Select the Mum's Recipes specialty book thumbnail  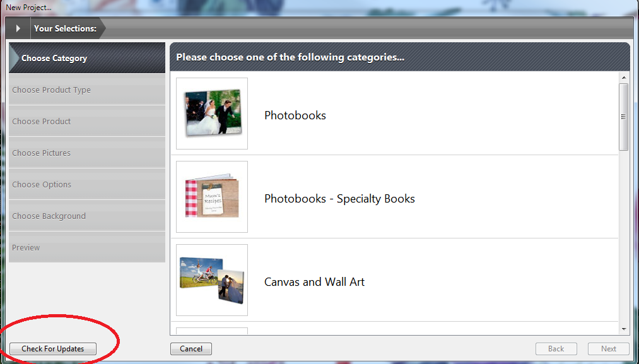click(212, 197)
